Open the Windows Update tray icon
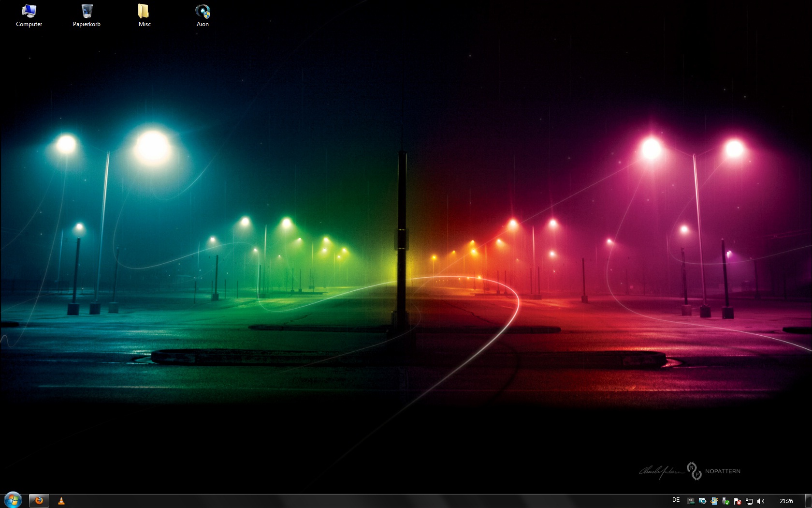The height and width of the screenshot is (508, 812). point(714,501)
